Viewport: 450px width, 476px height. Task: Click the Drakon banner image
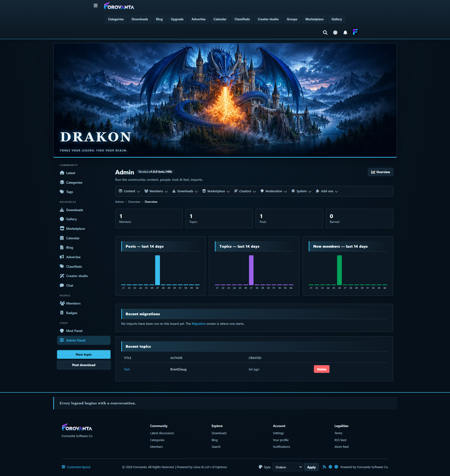pyautogui.click(x=225, y=100)
